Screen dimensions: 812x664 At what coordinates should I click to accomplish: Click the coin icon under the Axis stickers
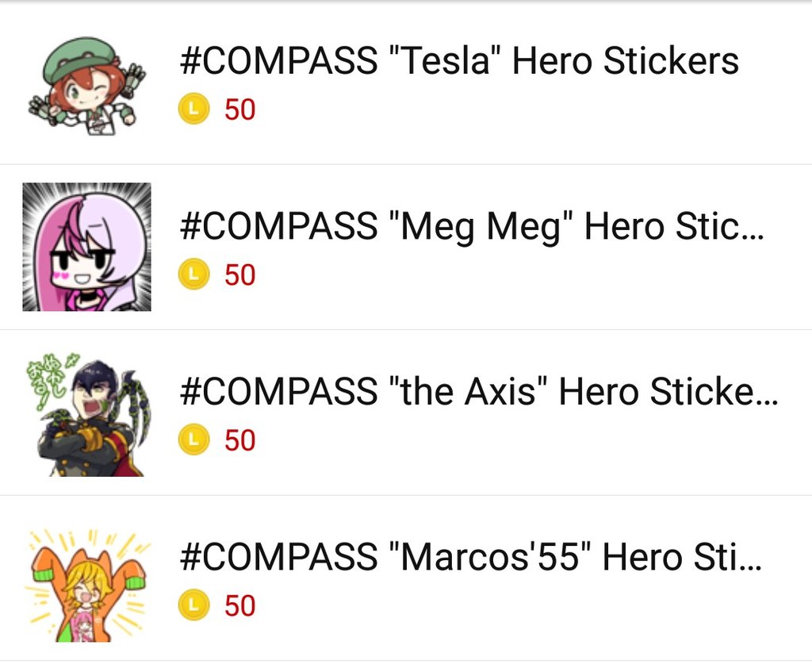tap(193, 439)
